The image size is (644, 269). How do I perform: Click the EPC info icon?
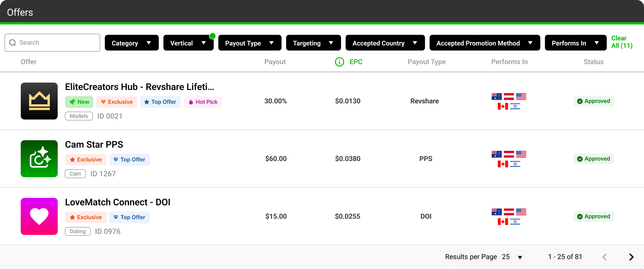[x=340, y=62]
